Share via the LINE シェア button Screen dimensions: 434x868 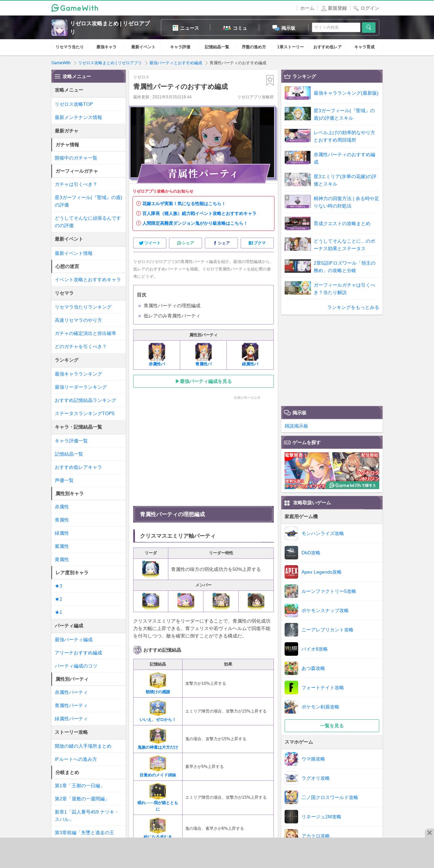(186, 243)
